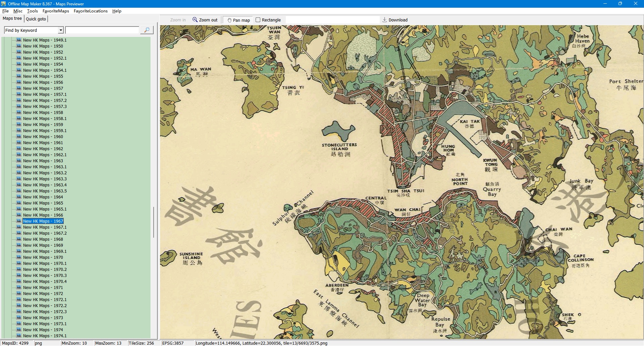
Task: Switch to the Quick goto tab
Action: tap(36, 19)
